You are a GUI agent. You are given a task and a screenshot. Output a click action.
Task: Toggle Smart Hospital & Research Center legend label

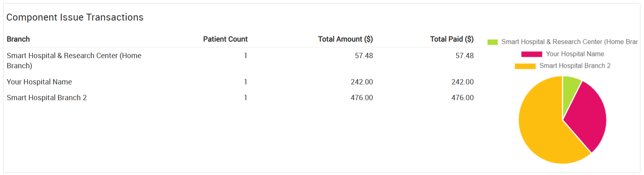(x=569, y=42)
